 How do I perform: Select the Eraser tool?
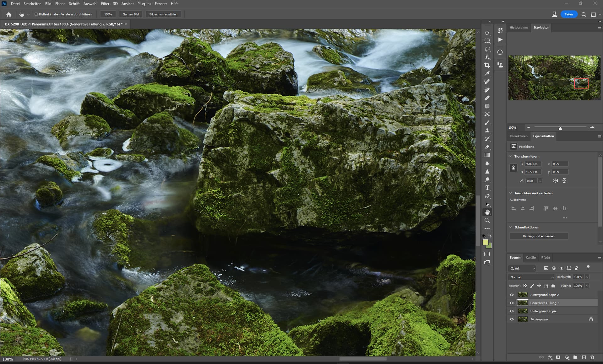tap(487, 147)
